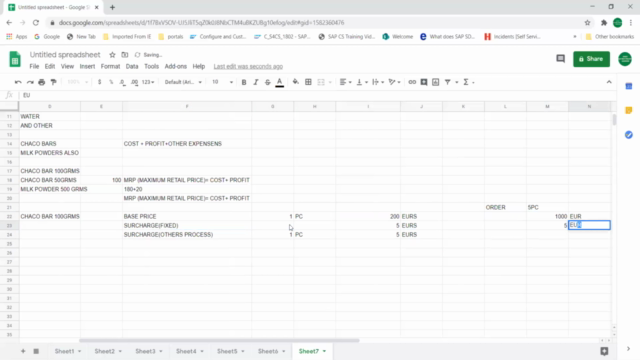Open the zoom level dropdown
This screenshot has width=640, height=360.
[x=78, y=82]
